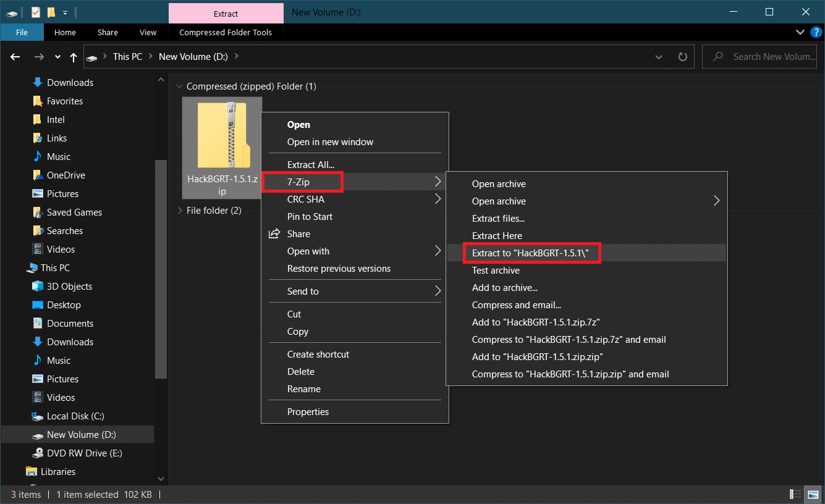Select the Intel folder in the sidebar

pos(56,120)
